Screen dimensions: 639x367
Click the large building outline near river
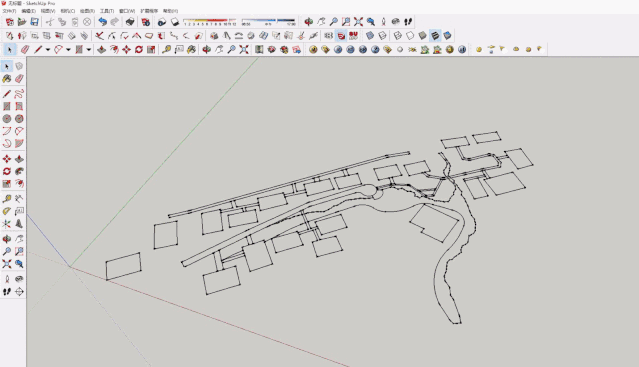point(434,223)
